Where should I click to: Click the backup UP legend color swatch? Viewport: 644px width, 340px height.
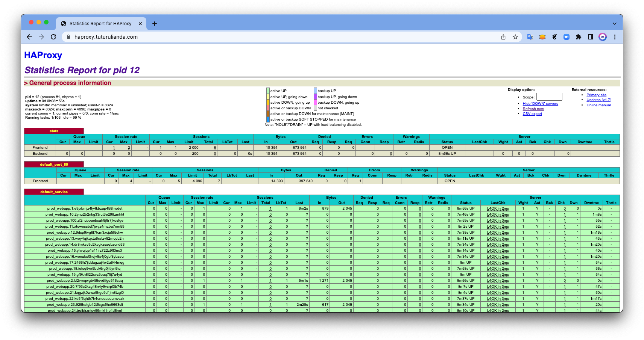click(315, 91)
